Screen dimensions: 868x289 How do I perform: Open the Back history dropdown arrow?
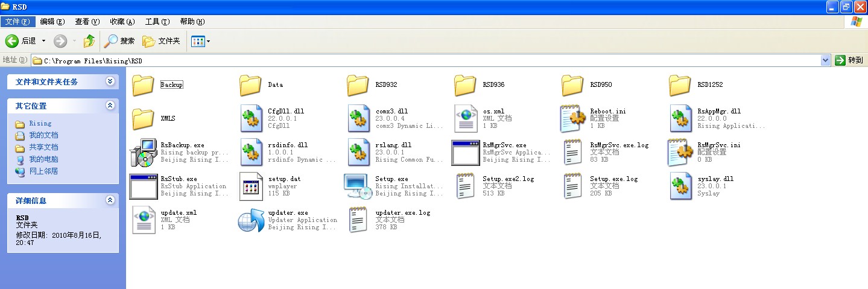[x=43, y=41]
